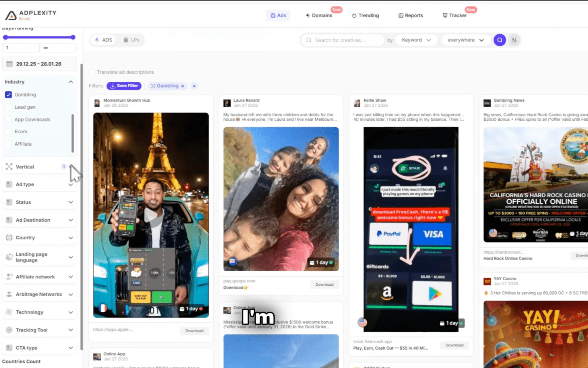Viewport: 588px width, 368px height.
Task: Click the AdPlexity logo
Action: pos(31,15)
